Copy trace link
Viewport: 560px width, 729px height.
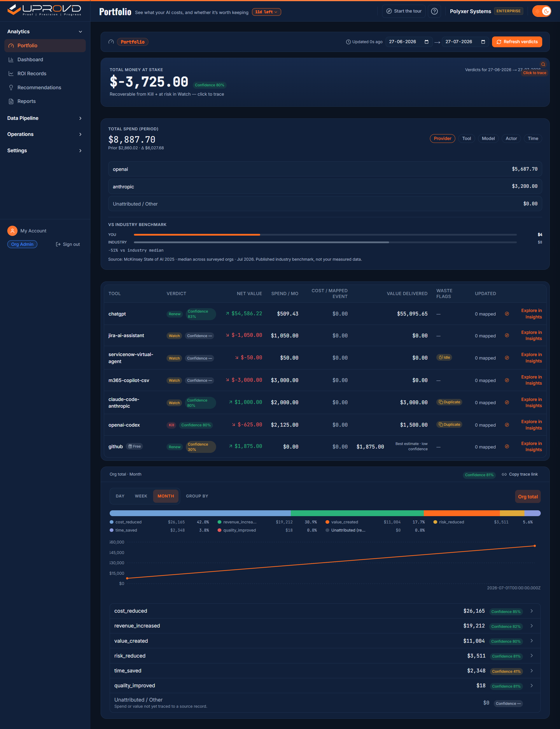pyautogui.click(x=520, y=474)
